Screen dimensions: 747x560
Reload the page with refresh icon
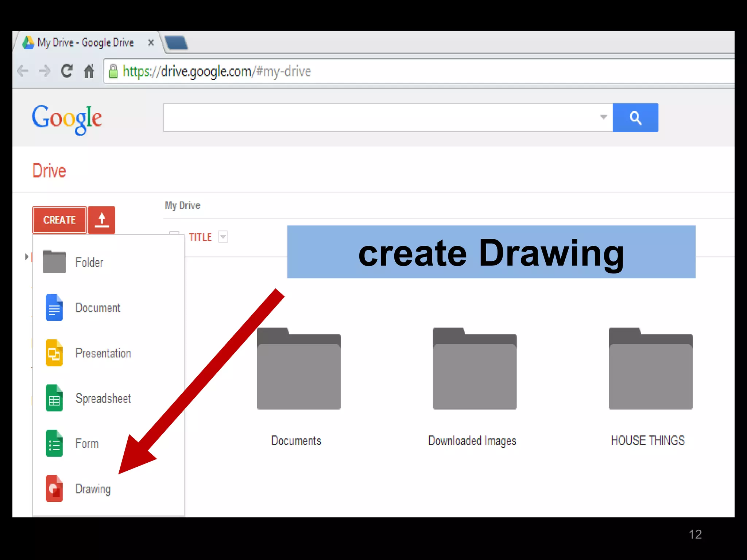coord(67,71)
